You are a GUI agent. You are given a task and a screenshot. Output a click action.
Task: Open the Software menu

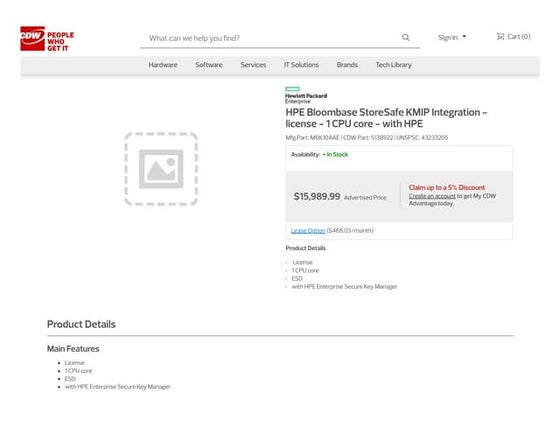coord(209,65)
